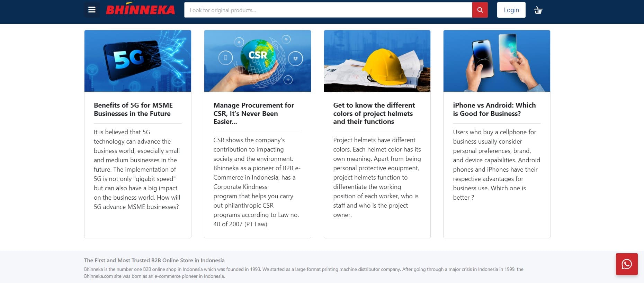Open the CSR globe article image

click(258, 61)
